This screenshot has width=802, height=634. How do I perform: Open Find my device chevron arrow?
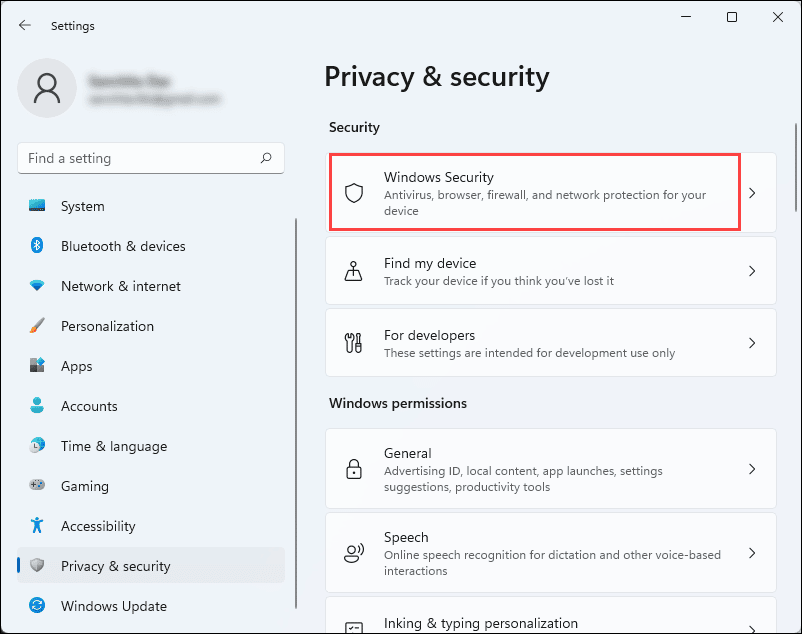pyautogui.click(x=752, y=271)
